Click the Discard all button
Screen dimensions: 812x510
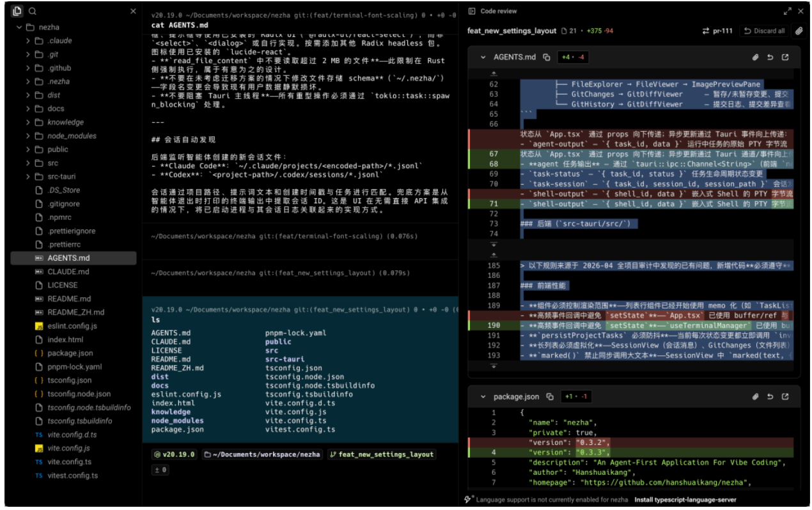click(764, 31)
